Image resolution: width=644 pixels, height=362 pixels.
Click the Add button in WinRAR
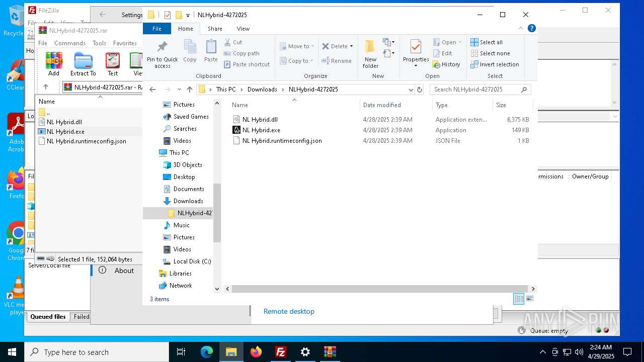pyautogui.click(x=54, y=64)
